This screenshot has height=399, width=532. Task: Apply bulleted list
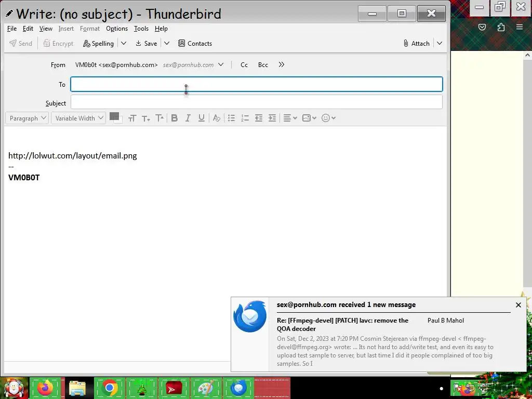[231, 118]
